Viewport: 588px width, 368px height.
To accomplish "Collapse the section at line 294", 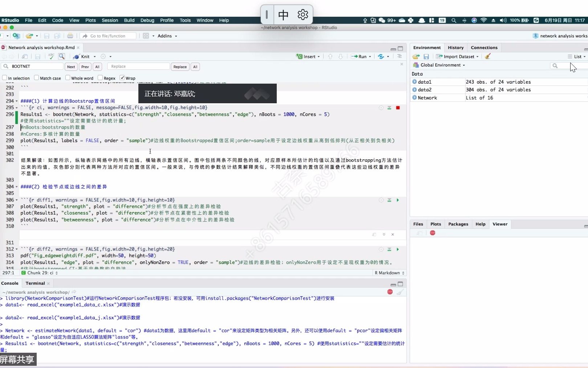I will point(16,101).
